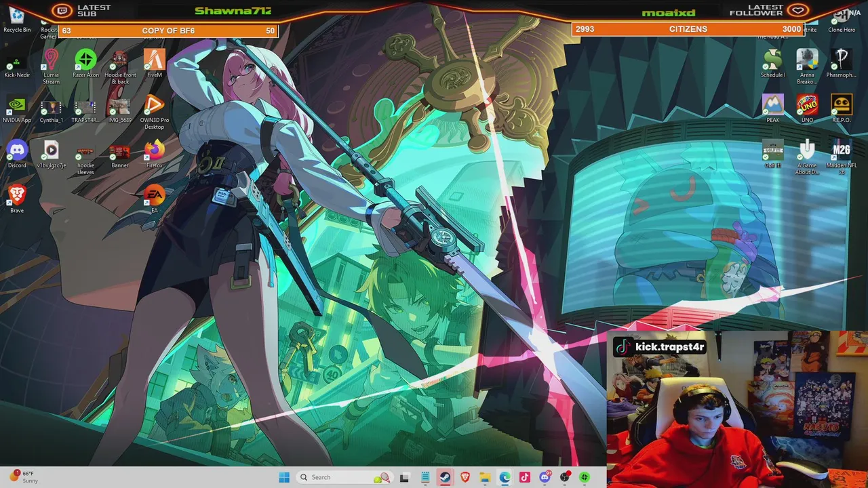Open File Explorer from taskbar

click(x=485, y=477)
